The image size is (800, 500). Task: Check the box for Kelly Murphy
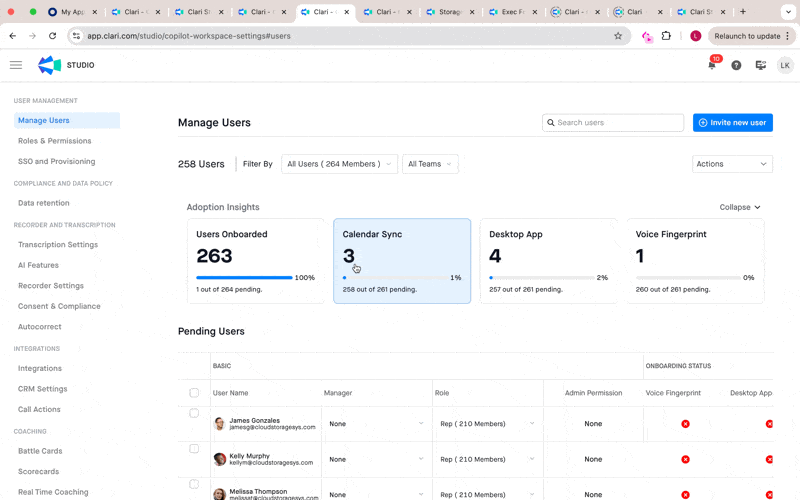point(194,448)
